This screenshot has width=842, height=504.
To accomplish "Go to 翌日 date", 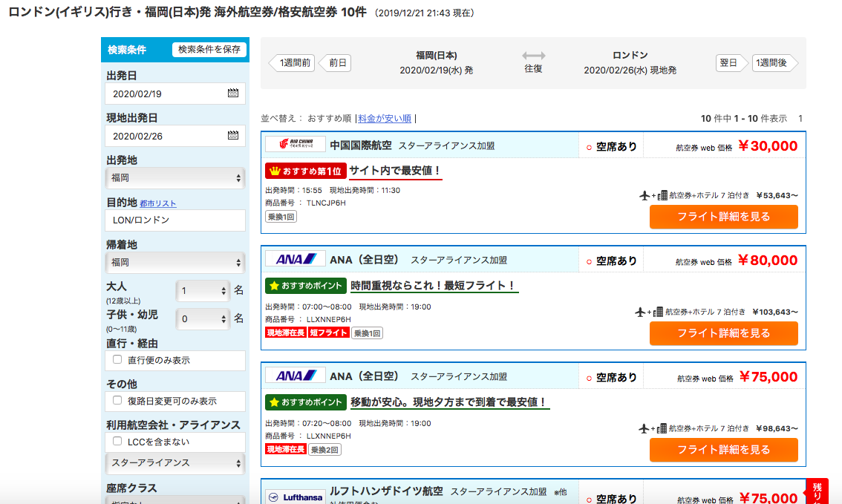I will (x=731, y=63).
